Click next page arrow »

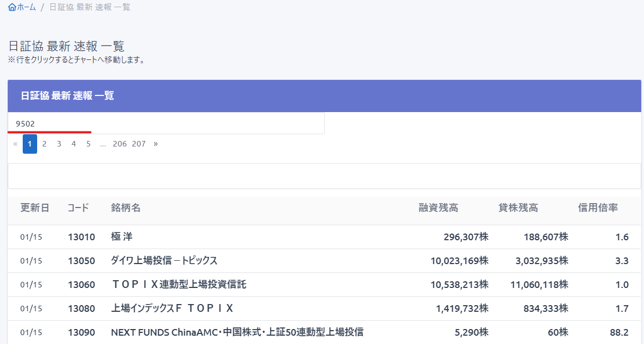pos(156,144)
